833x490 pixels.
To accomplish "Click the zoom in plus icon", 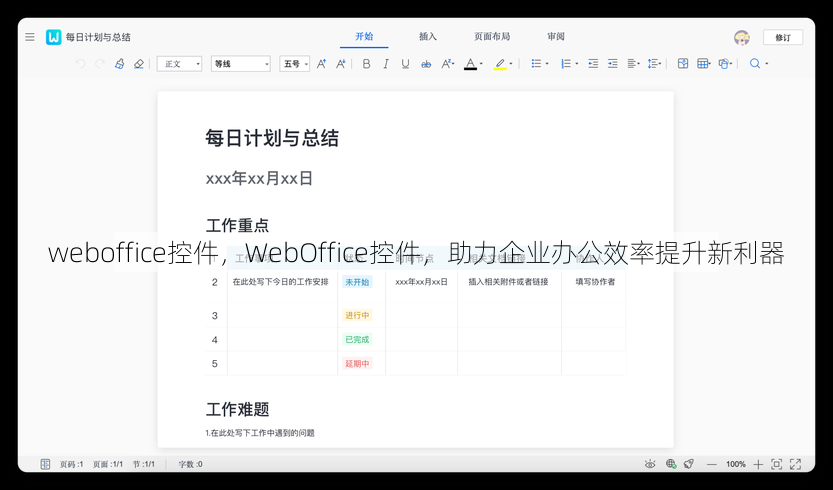I will pyautogui.click(x=758, y=464).
